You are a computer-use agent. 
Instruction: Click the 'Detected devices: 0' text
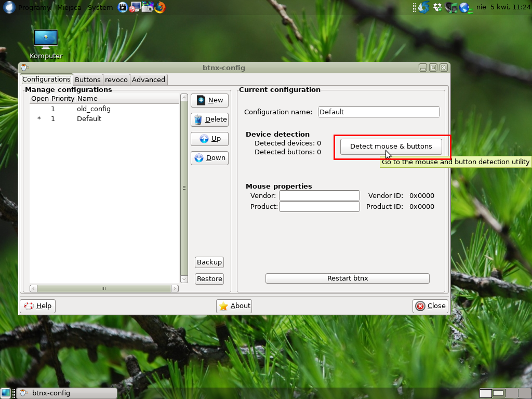(288, 143)
